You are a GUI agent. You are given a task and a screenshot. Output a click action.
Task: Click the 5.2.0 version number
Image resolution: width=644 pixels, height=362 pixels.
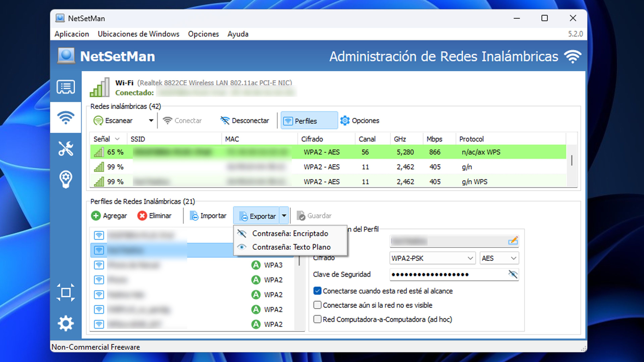[575, 34]
